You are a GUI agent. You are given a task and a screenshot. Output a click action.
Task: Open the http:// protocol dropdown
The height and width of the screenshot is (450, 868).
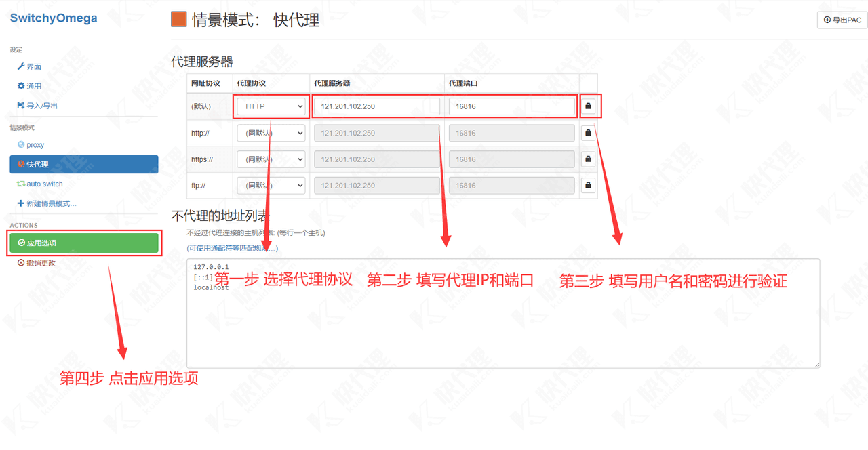click(x=271, y=133)
